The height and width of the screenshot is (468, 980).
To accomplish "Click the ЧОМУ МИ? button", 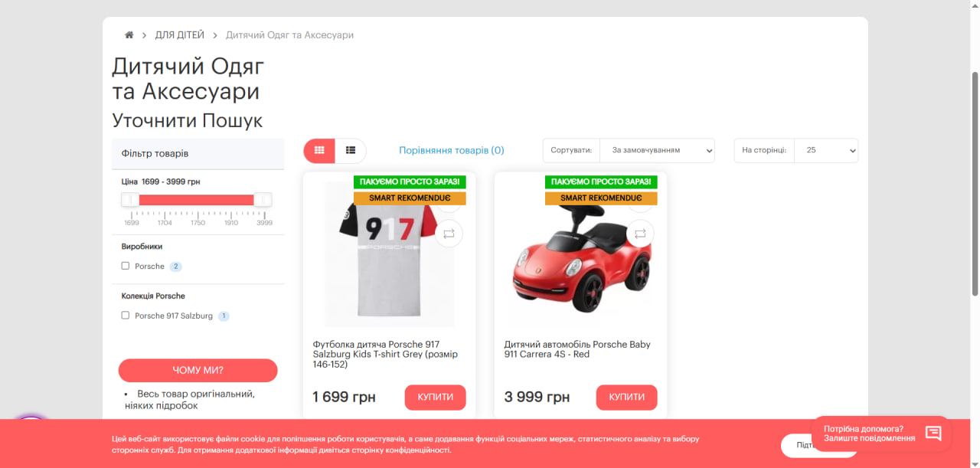I will tap(198, 371).
